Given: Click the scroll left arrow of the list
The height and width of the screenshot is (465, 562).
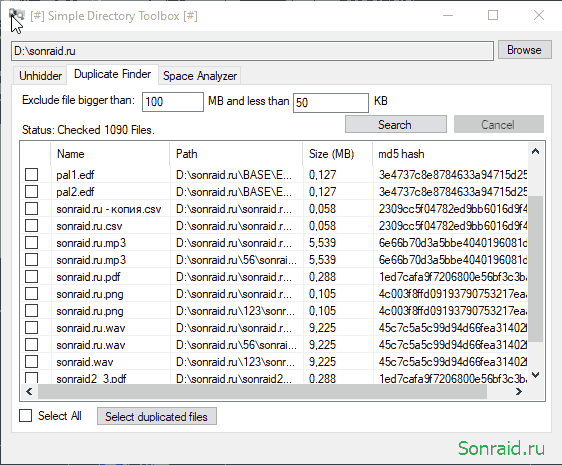Looking at the screenshot, I should tap(29, 392).
